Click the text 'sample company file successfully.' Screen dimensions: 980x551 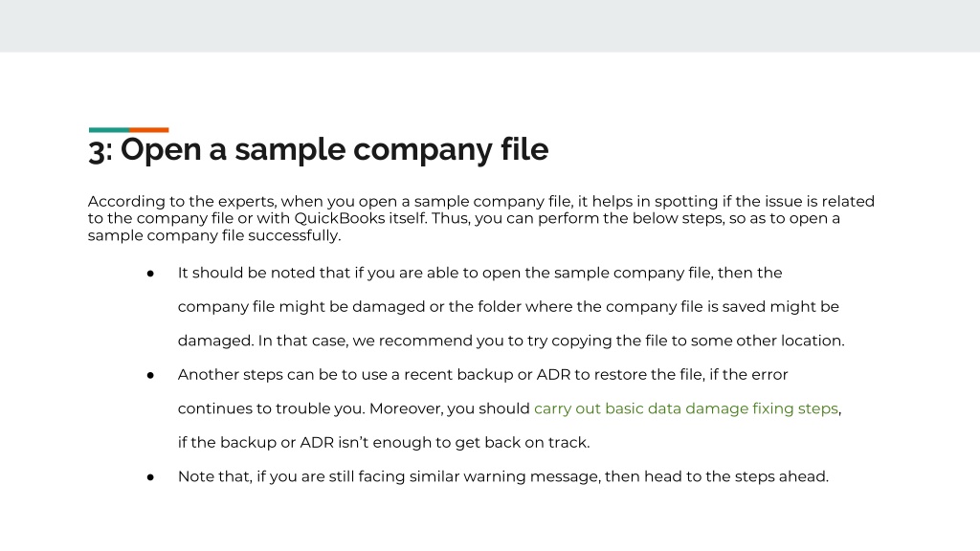pyautogui.click(x=214, y=235)
